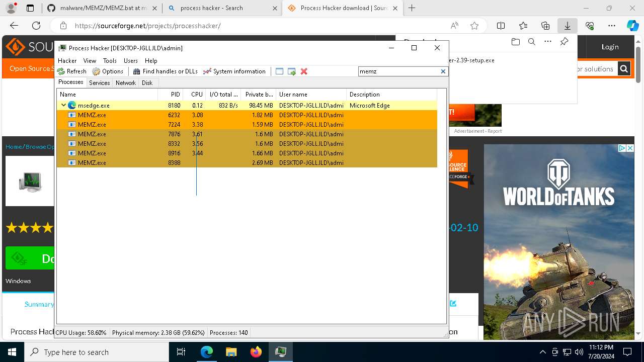
Task: Switch to the Network tab
Action: click(x=126, y=83)
